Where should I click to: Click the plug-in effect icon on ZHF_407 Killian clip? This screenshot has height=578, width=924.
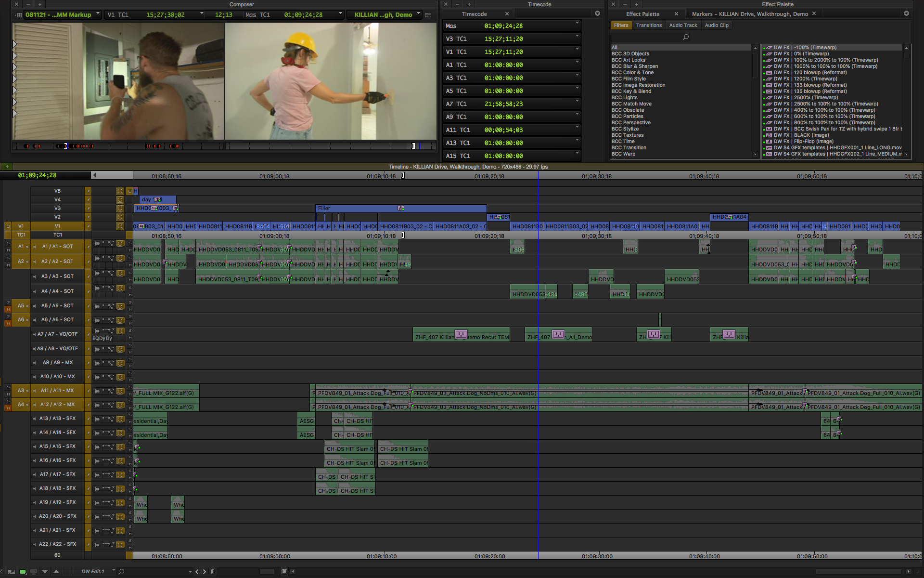(x=461, y=334)
